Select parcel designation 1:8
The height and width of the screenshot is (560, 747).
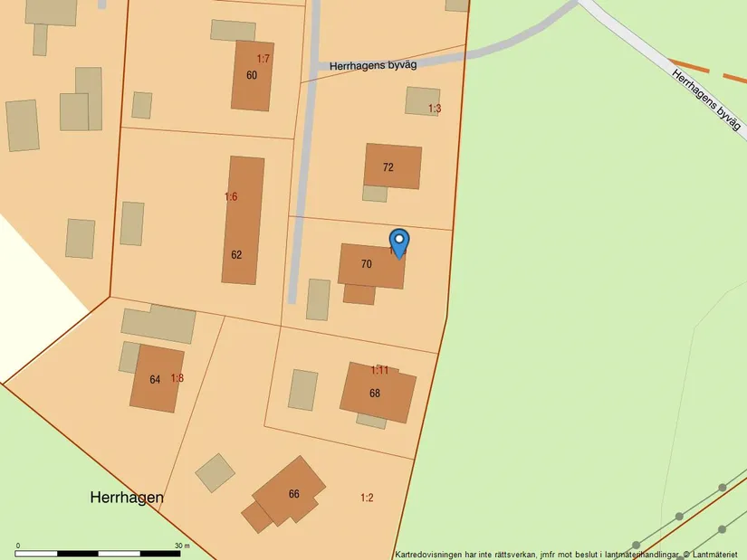pyautogui.click(x=177, y=378)
